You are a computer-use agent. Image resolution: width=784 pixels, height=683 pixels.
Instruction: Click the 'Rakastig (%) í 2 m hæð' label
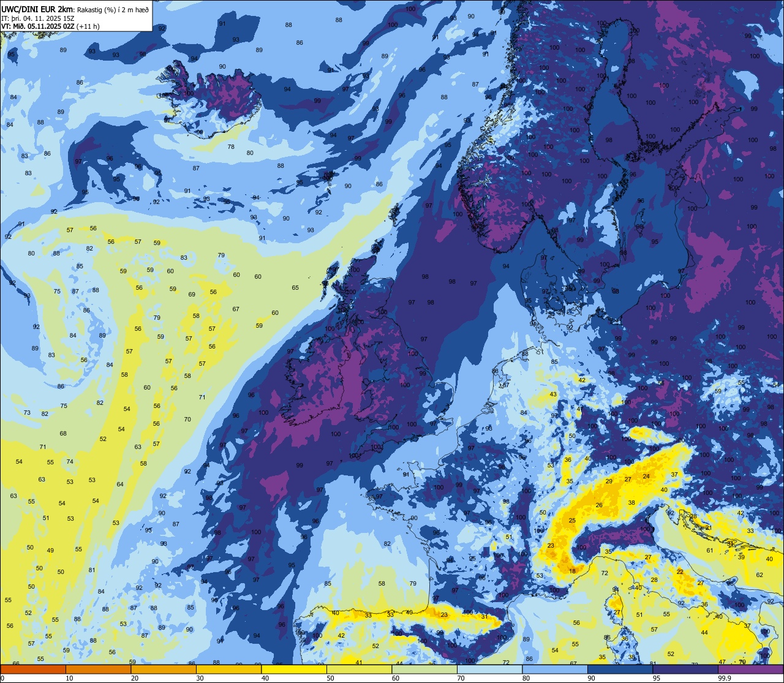[x=113, y=10]
